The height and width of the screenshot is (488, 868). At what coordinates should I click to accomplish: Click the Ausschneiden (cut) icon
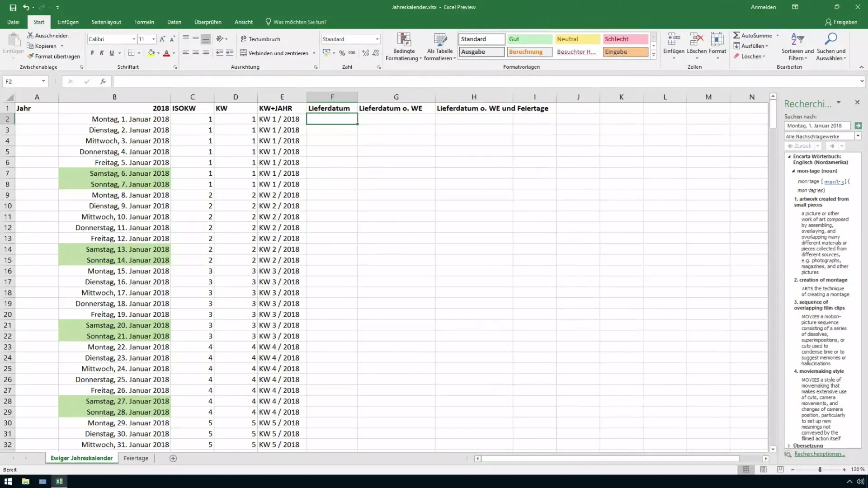(x=30, y=35)
